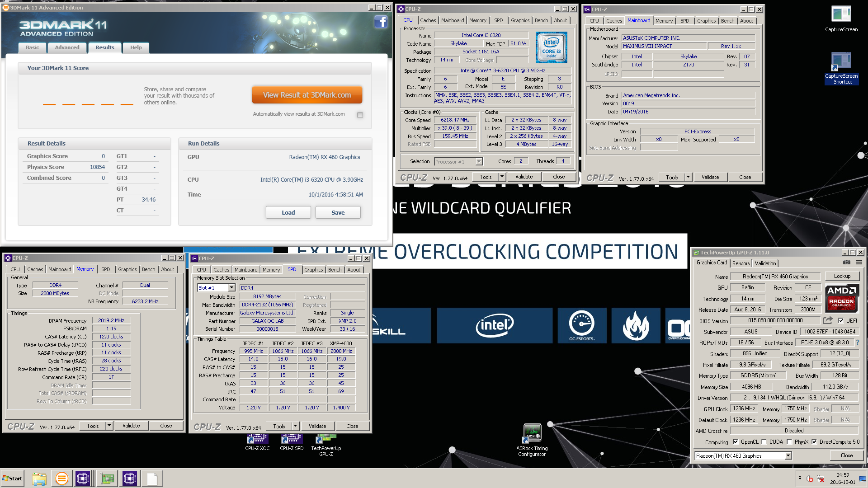Image resolution: width=868 pixels, height=488 pixels.
Task: Click the Tools button in CPU-Z CPU window
Action: click(x=486, y=177)
